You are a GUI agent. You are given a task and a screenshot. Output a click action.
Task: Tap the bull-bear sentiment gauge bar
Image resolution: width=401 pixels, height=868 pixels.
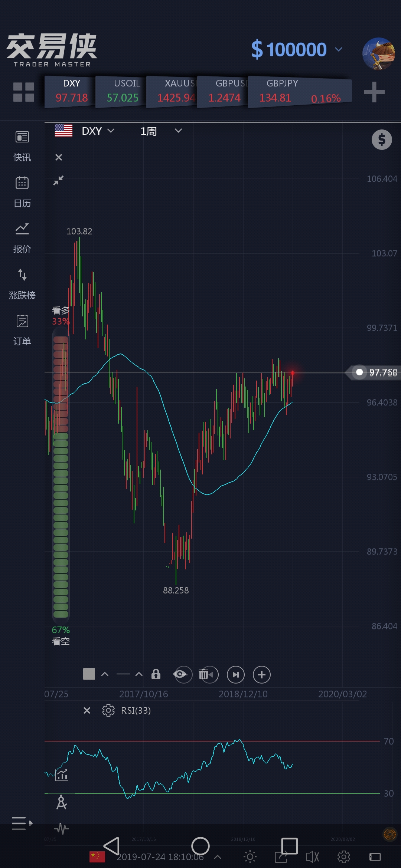coord(61,477)
